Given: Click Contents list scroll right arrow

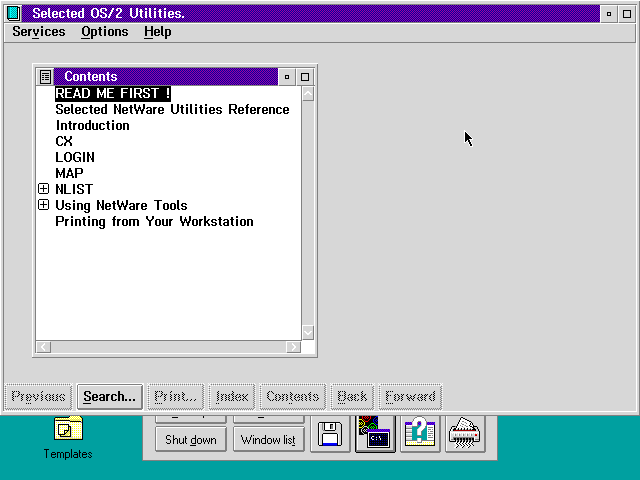Looking at the screenshot, I should pyautogui.click(x=293, y=347).
